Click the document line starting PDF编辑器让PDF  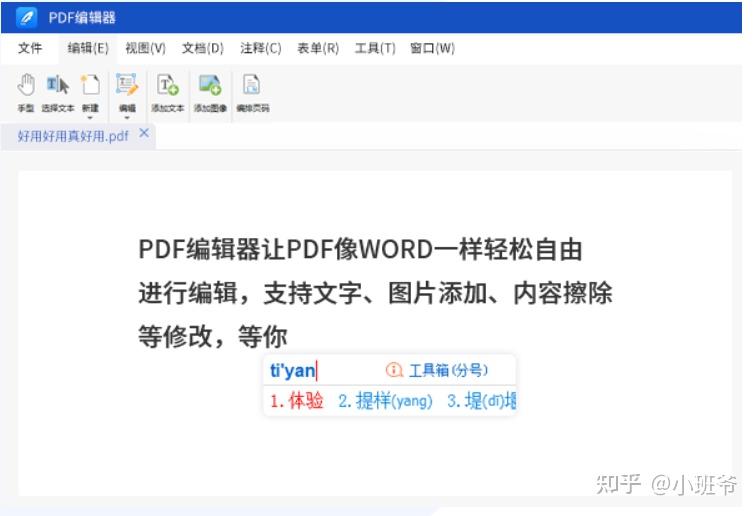tap(361, 249)
